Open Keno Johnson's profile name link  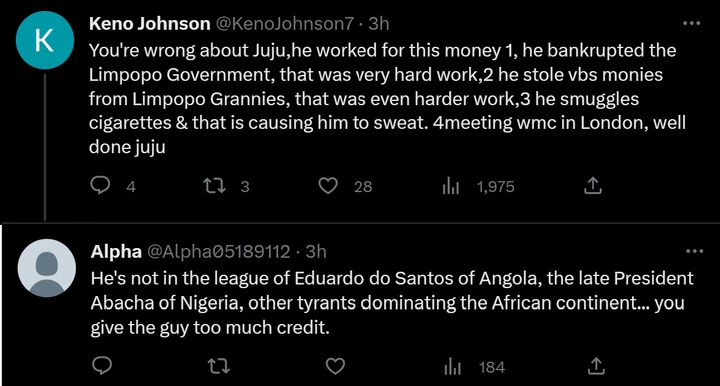149,23
